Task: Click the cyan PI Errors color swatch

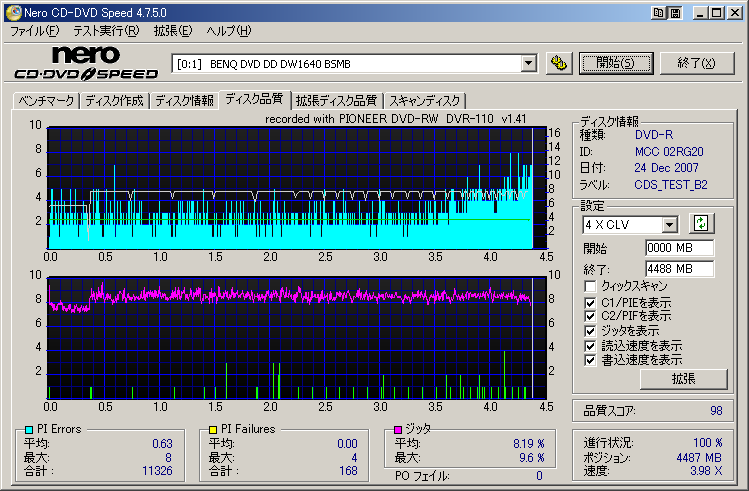Action: 29,430
